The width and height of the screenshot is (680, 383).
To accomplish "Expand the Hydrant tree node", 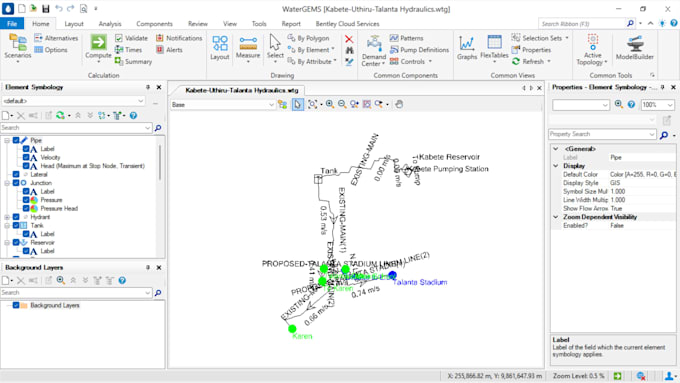I will point(7,217).
